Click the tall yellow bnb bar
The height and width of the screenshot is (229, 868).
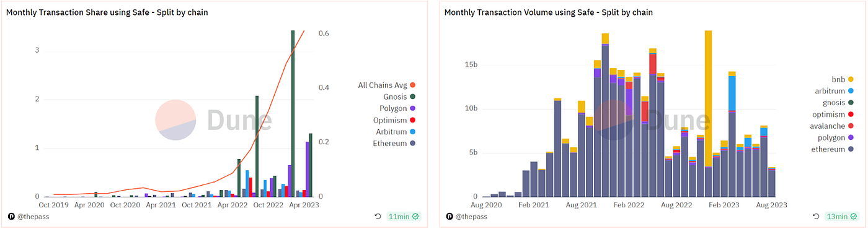[708, 98]
